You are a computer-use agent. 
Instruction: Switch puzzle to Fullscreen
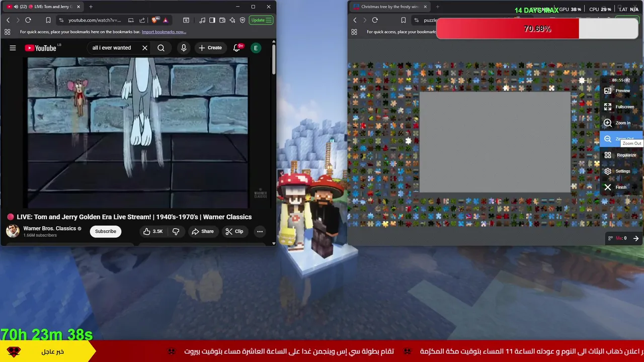(x=622, y=107)
